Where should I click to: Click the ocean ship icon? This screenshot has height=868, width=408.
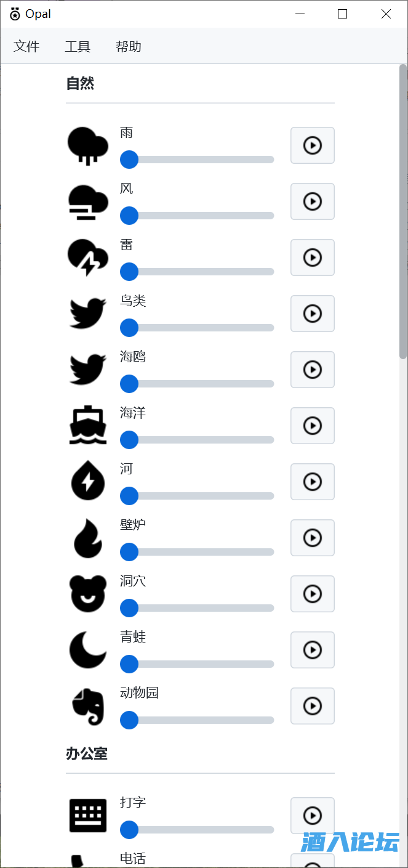pyautogui.click(x=87, y=426)
